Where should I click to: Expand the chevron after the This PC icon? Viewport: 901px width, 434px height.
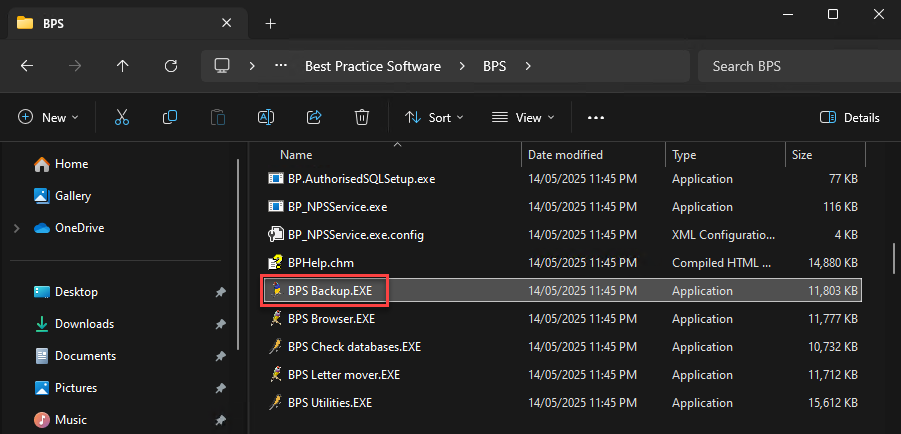click(252, 66)
